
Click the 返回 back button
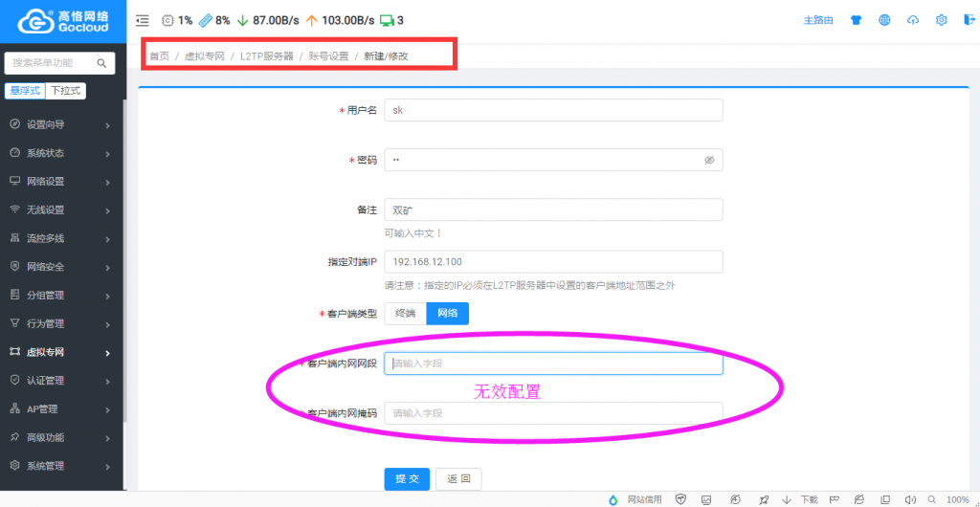458,479
